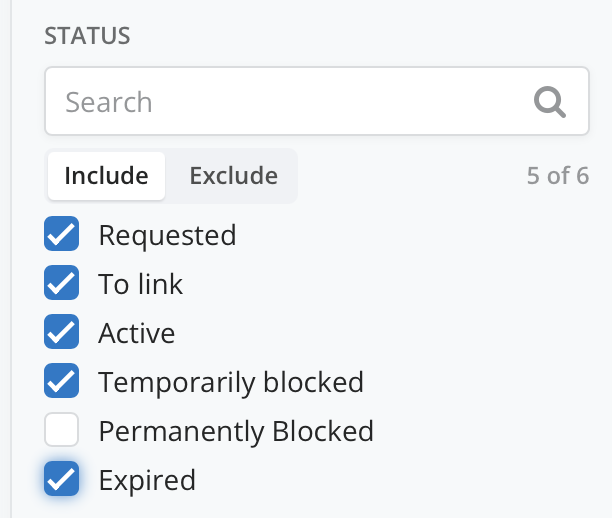Image resolution: width=612 pixels, height=518 pixels.
Task: Click the Temporarily blocked label text
Action: click(230, 382)
